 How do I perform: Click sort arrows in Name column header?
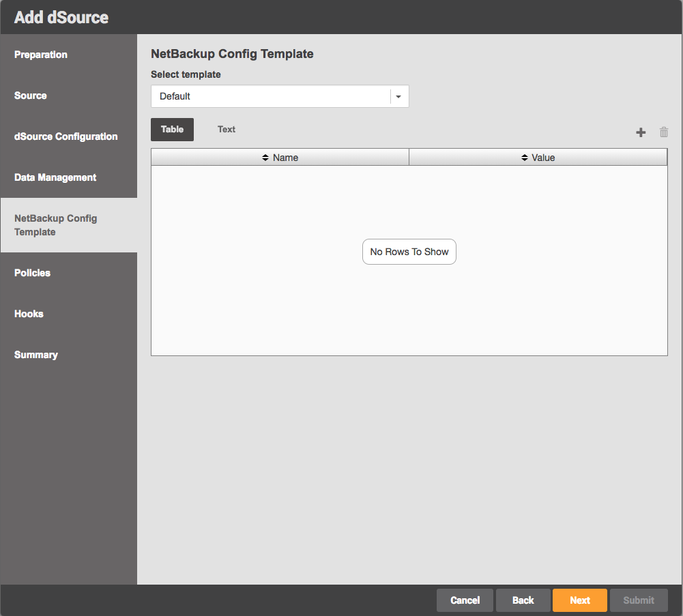click(265, 158)
